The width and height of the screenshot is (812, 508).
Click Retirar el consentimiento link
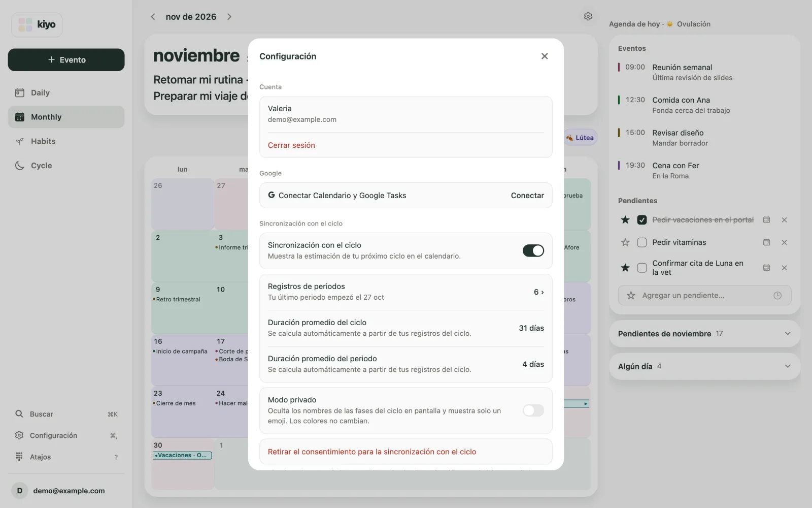[x=372, y=452]
